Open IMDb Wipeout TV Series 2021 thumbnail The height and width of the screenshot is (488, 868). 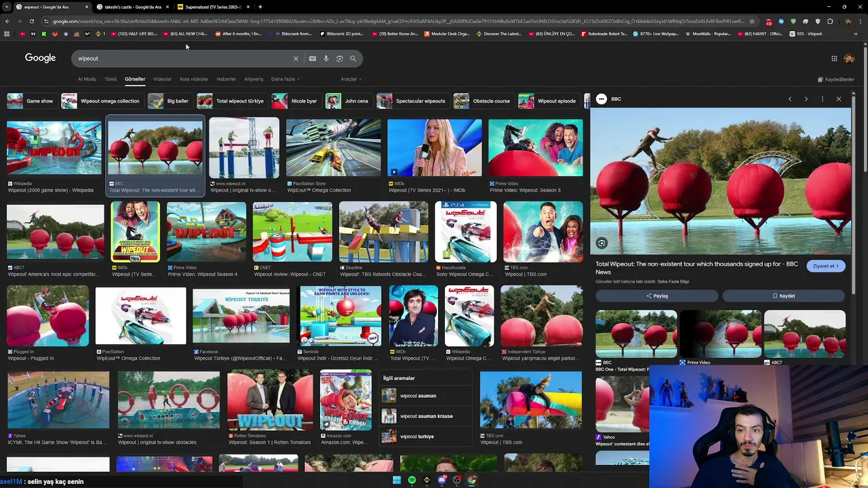coord(434,148)
